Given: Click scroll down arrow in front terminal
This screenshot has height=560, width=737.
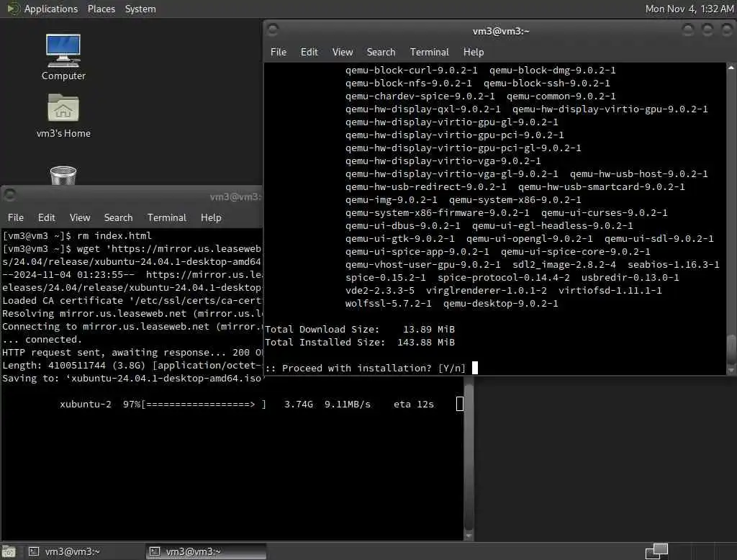Looking at the screenshot, I should (731, 370).
